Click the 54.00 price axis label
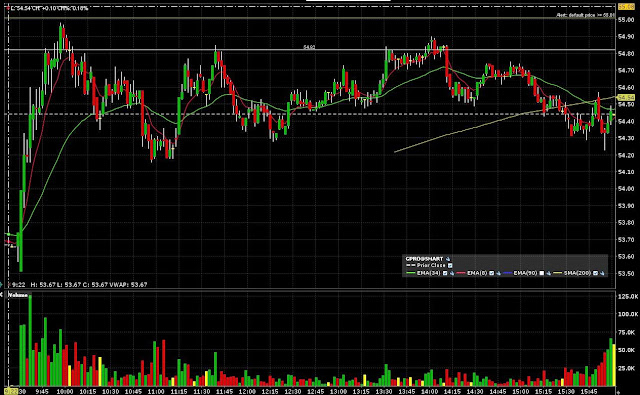Viewport: 640px width, 395px height. (x=626, y=189)
